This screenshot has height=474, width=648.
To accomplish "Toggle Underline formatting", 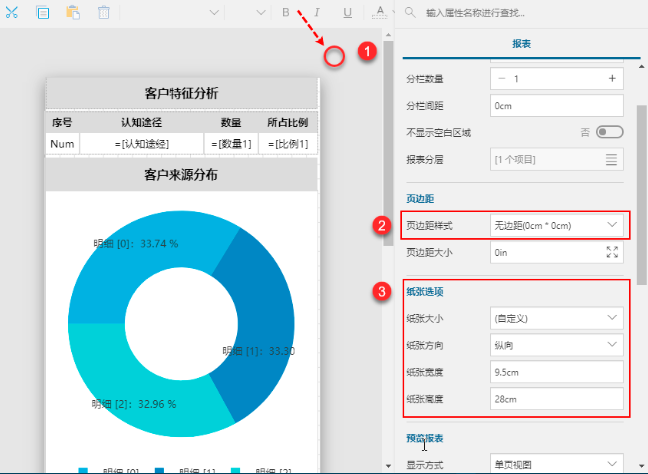I will click(348, 13).
